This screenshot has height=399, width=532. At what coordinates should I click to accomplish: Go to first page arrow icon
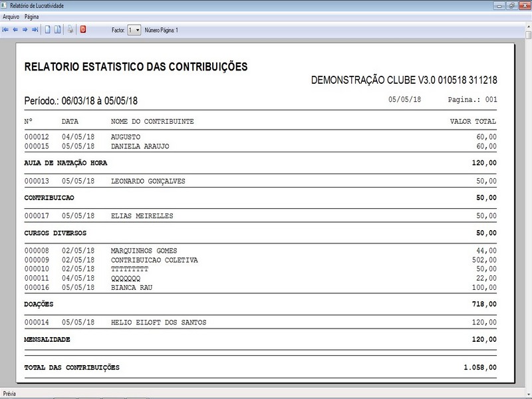coord(5,30)
